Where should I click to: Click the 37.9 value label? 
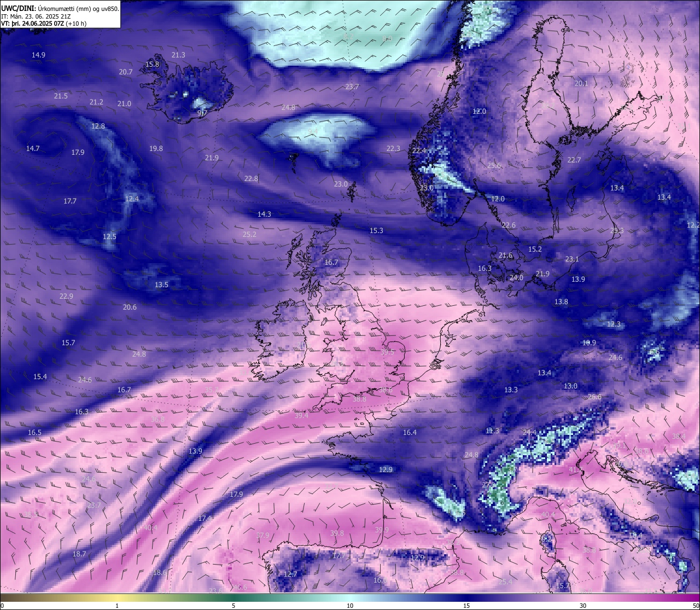pyautogui.click(x=262, y=535)
